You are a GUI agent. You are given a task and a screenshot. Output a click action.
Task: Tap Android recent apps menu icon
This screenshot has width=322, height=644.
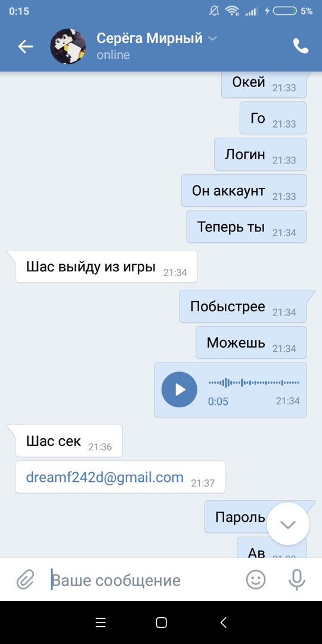tap(101, 623)
